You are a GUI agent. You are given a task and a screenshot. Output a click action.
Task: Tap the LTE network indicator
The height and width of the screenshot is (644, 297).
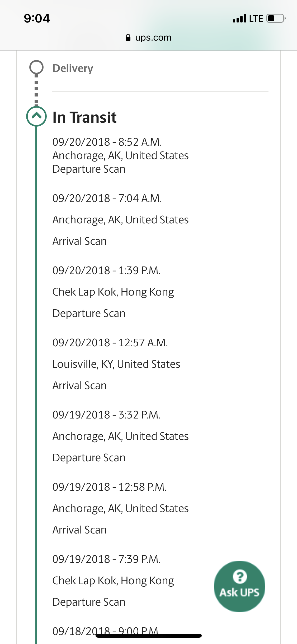[x=256, y=19]
